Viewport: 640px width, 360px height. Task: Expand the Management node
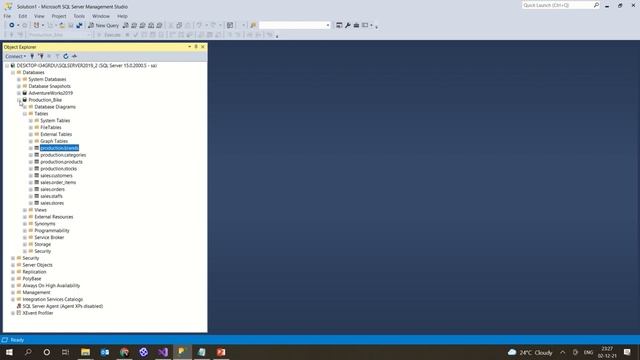click(13, 292)
